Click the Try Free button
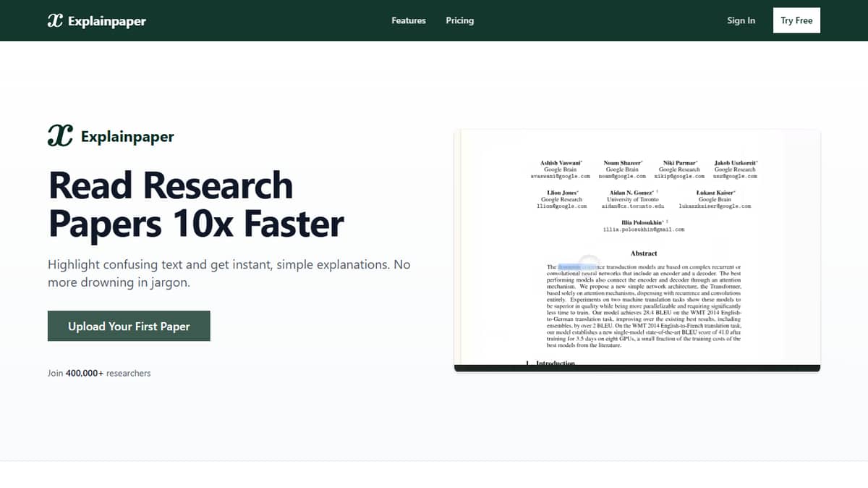Screen dimensions: 868x488 [x=796, y=20]
